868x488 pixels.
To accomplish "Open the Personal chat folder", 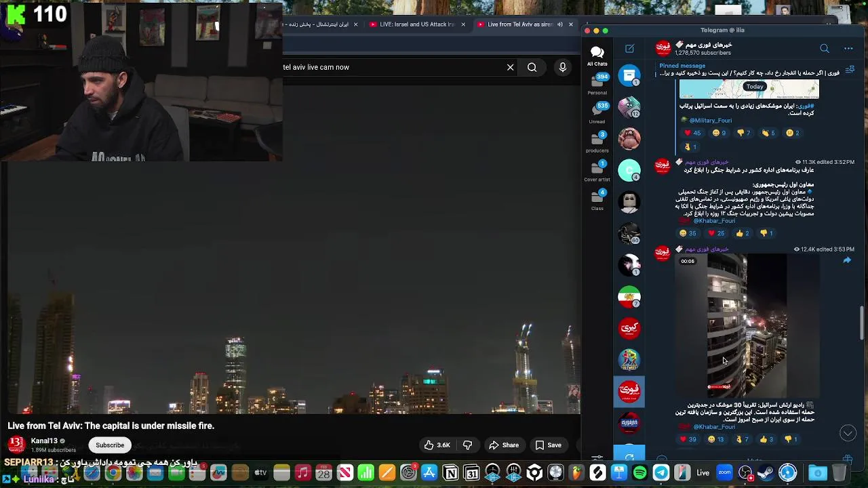I will [597, 84].
